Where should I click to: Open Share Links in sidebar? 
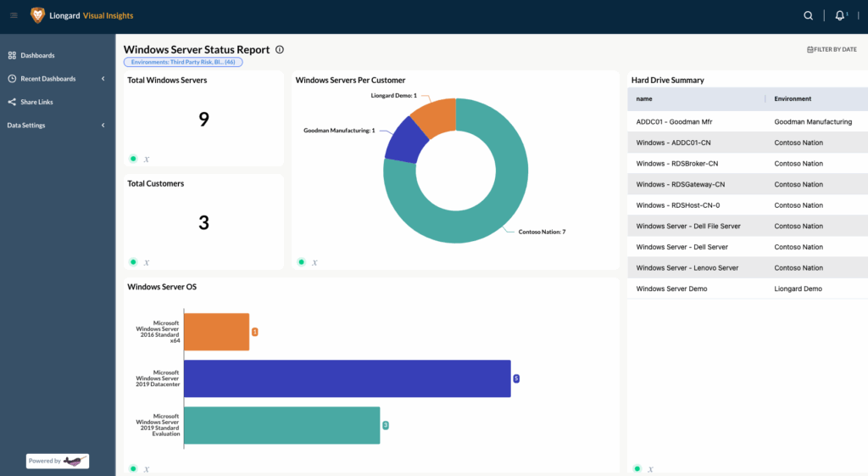pyautogui.click(x=36, y=102)
